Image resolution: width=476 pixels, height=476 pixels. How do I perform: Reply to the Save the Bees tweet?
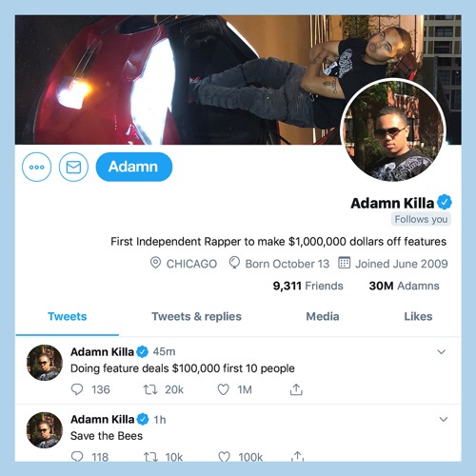[77, 456]
